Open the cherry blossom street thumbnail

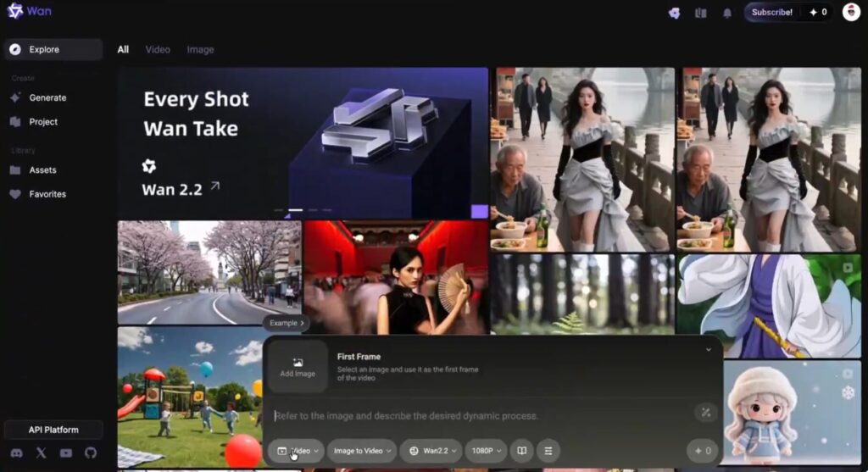point(209,272)
